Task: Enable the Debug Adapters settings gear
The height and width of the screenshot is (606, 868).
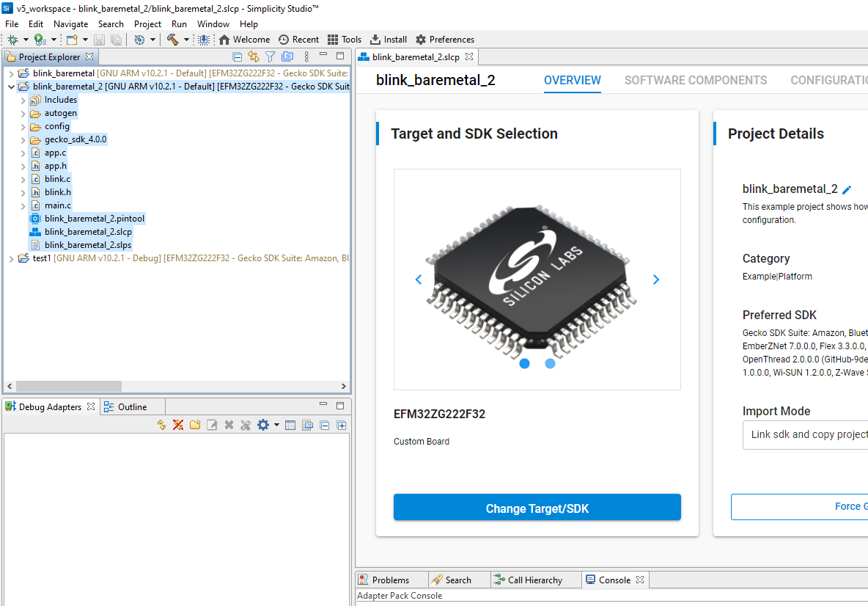Action: (x=264, y=425)
